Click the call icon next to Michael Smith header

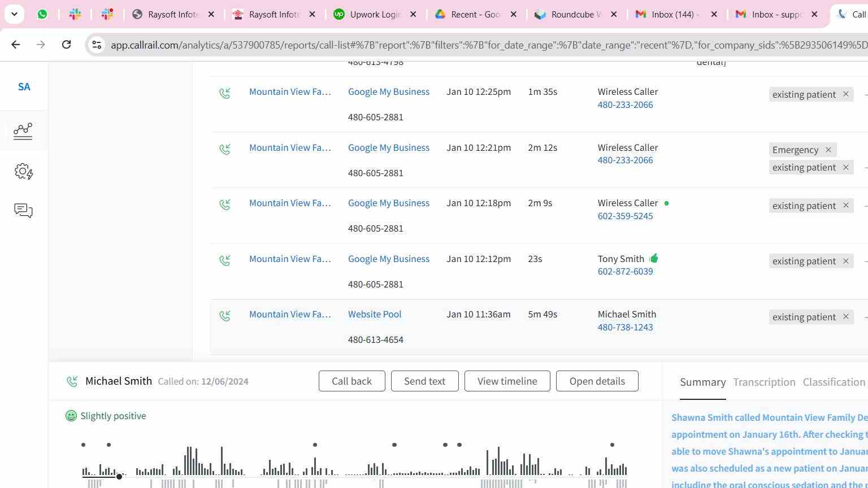(72, 381)
